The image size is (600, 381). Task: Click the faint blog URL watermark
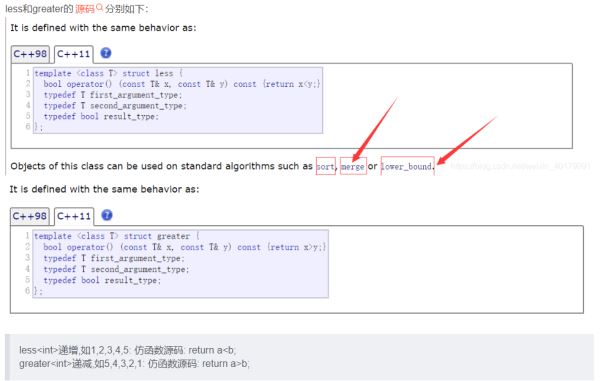click(x=521, y=166)
